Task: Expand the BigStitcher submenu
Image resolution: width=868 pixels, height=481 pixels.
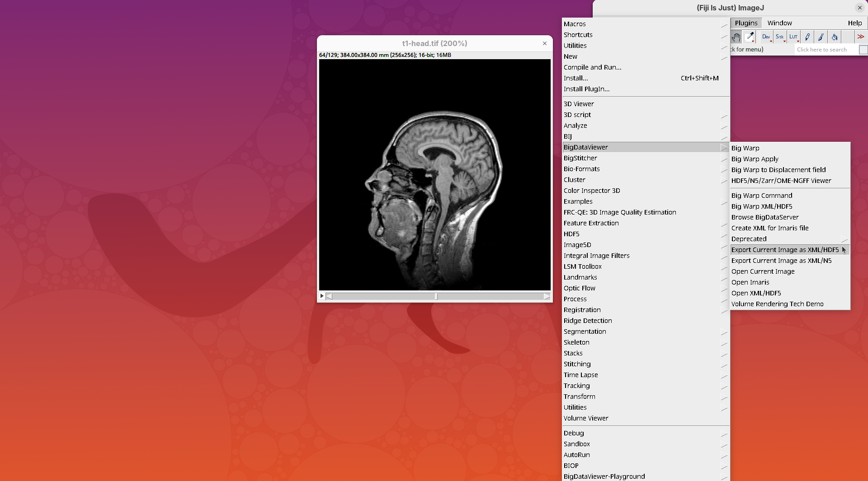Action: pyautogui.click(x=580, y=158)
